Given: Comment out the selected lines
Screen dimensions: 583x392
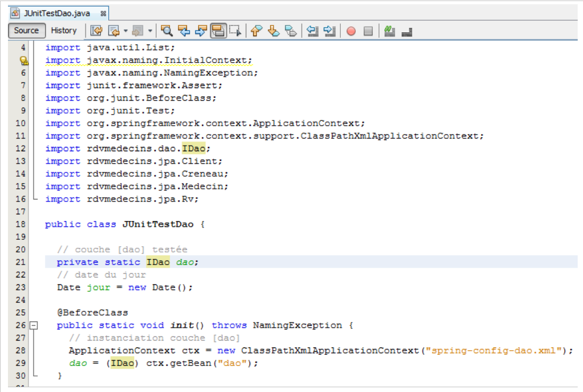Looking at the screenshot, I should pyautogui.click(x=390, y=31).
